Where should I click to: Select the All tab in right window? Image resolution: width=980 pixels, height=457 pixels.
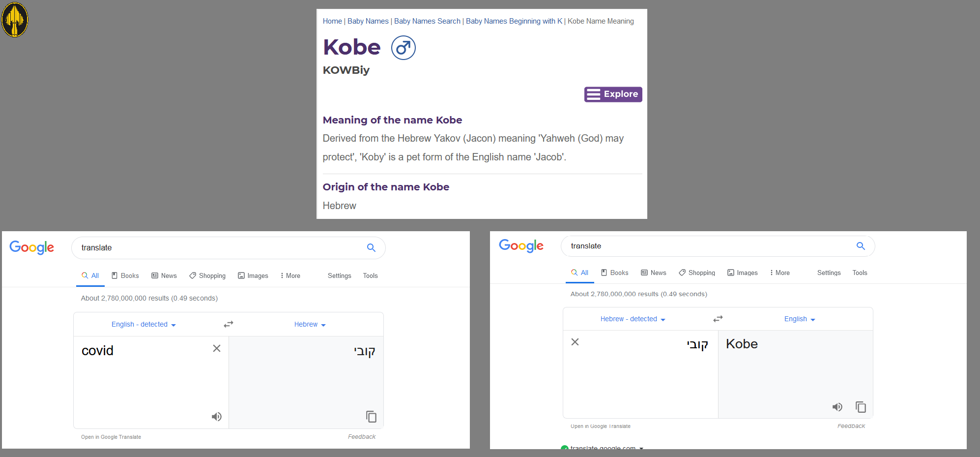click(x=580, y=273)
